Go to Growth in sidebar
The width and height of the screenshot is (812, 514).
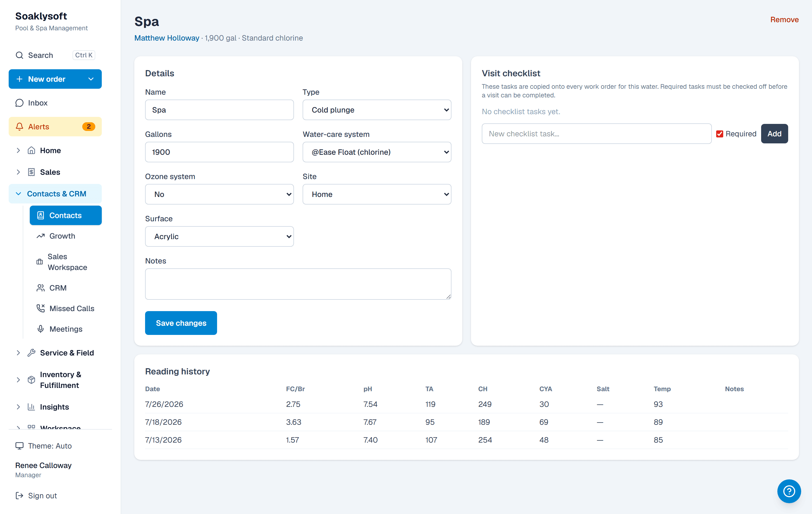[x=66, y=236]
